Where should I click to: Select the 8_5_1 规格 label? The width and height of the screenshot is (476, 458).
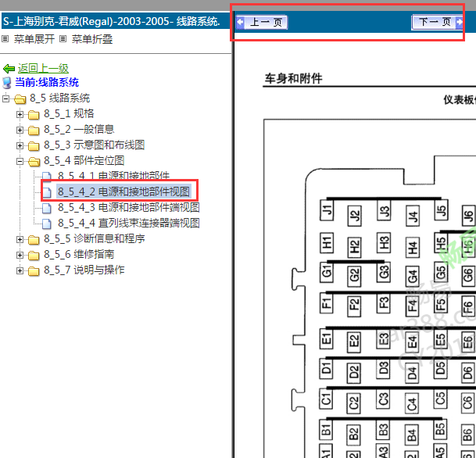[69, 113]
